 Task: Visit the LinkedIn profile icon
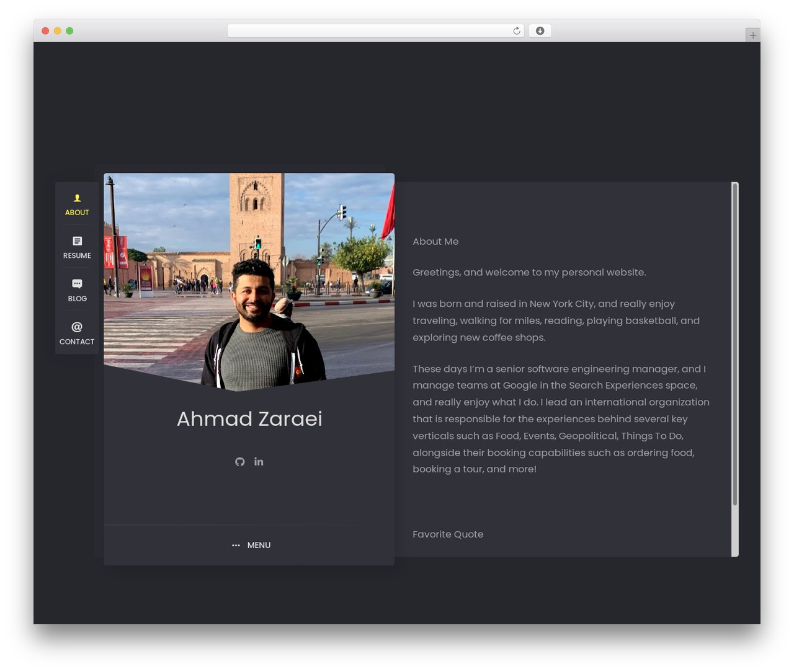[259, 461]
